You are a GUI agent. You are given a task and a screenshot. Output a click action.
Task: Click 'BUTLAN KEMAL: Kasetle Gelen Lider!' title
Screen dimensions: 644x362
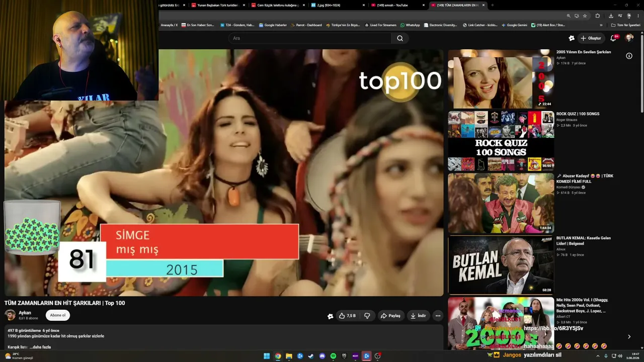point(584,241)
